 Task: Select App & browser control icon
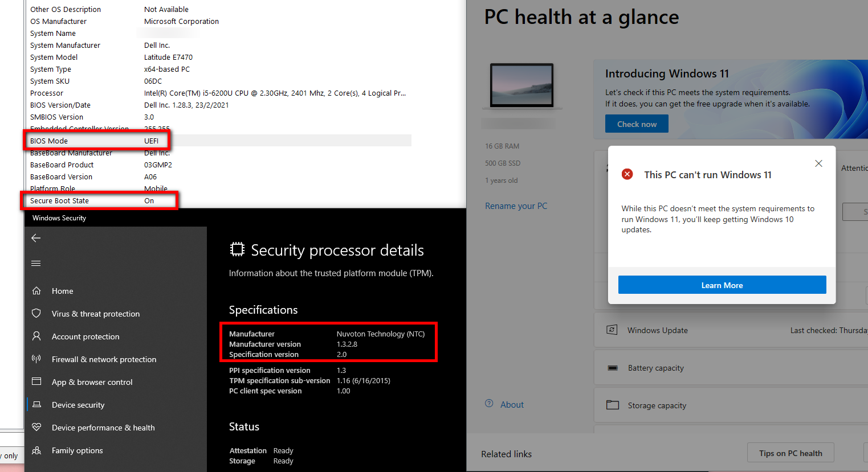36,381
